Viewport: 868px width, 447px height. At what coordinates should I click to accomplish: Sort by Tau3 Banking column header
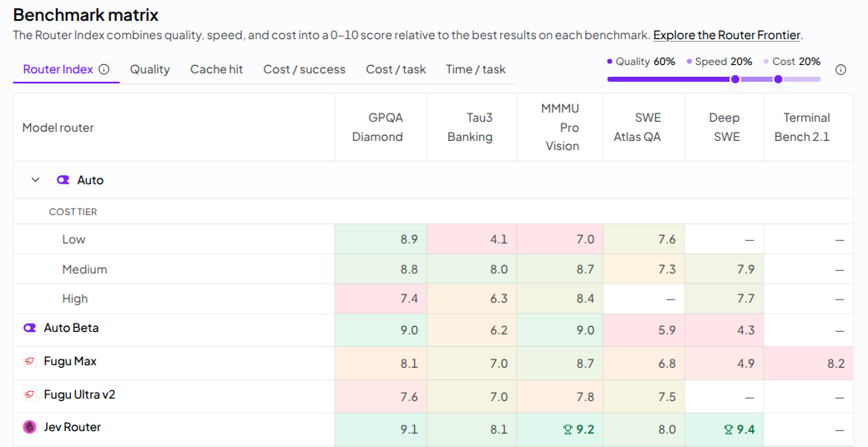pyautogui.click(x=470, y=128)
